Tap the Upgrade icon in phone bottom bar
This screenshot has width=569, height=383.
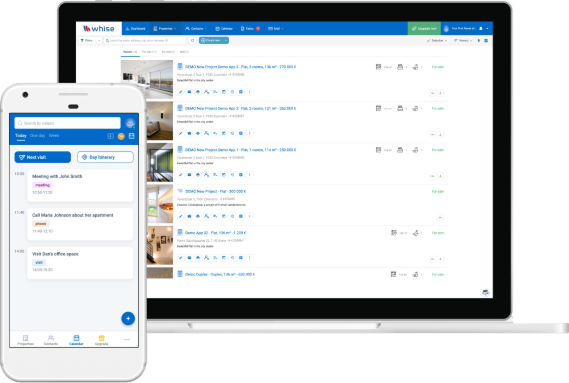click(102, 340)
